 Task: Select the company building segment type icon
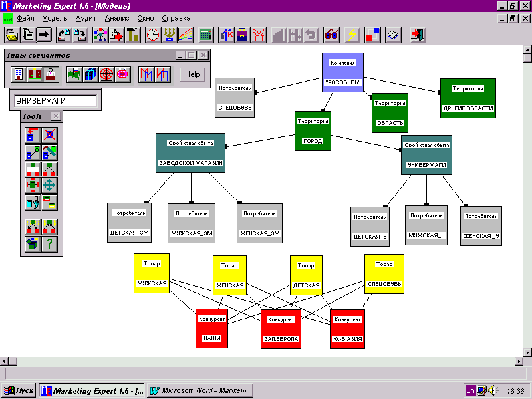pos(19,74)
